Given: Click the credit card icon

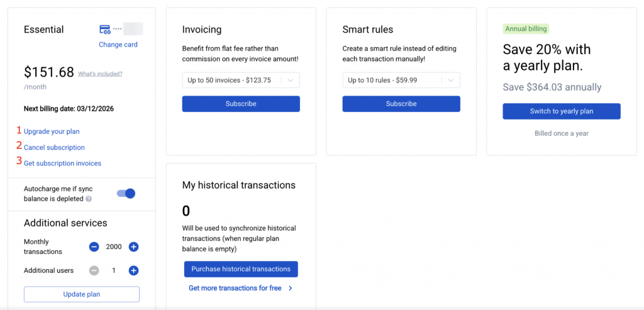Looking at the screenshot, I should pyautogui.click(x=105, y=30).
